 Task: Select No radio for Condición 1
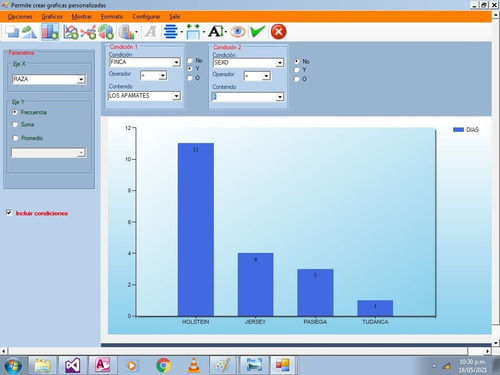click(190, 60)
